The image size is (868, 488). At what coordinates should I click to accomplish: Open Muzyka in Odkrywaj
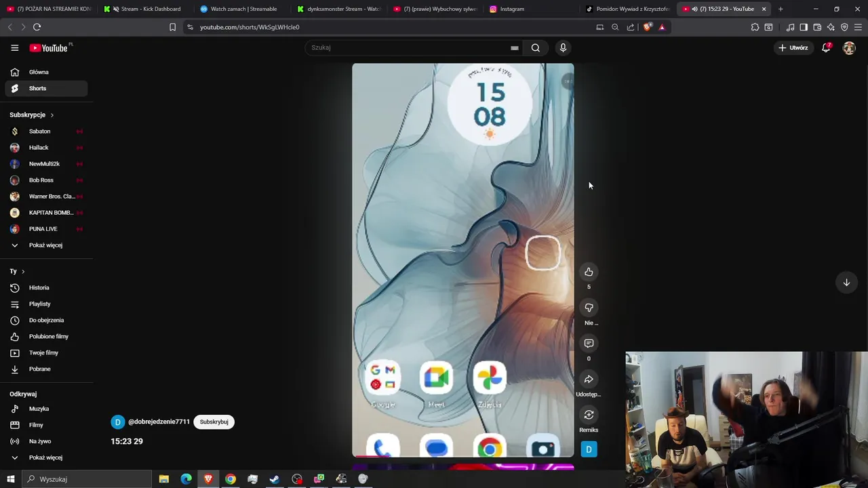pos(46,409)
